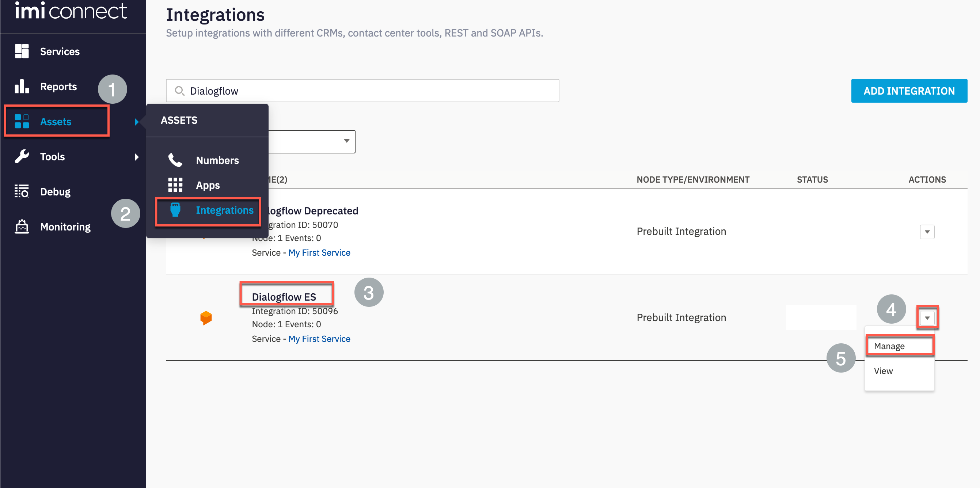980x488 pixels.
Task: Click the Tools wrench icon
Action: coord(22,156)
